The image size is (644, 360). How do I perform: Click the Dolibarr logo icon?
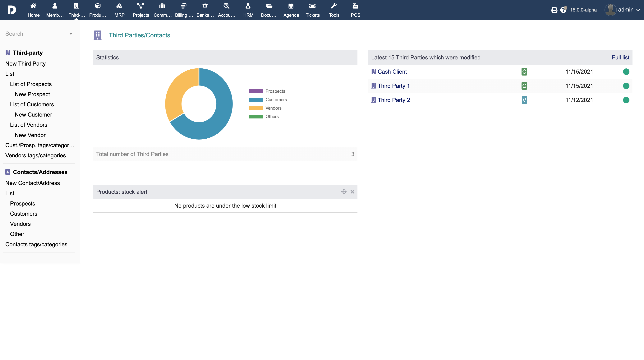[x=12, y=10]
